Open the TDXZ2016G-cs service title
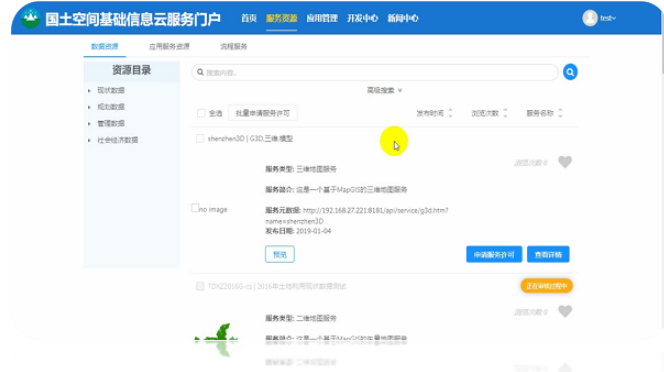Viewport: 664px width, 372px height. [x=277, y=286]
